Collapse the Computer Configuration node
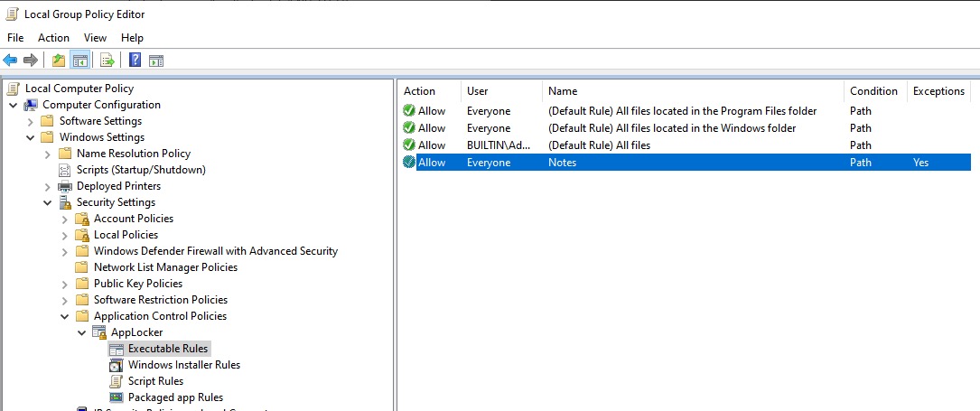 coord(13,105)
